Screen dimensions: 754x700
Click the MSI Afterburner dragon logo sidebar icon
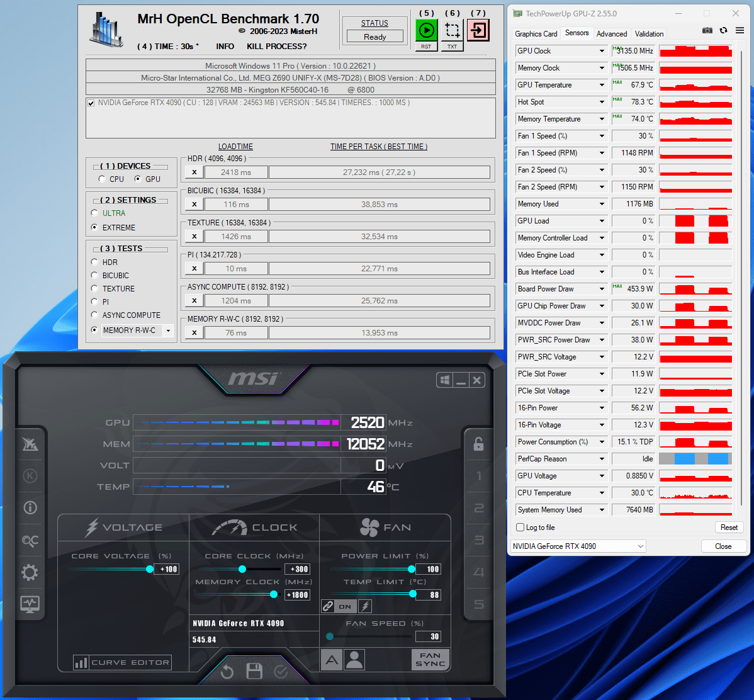(x=30, y=444)
